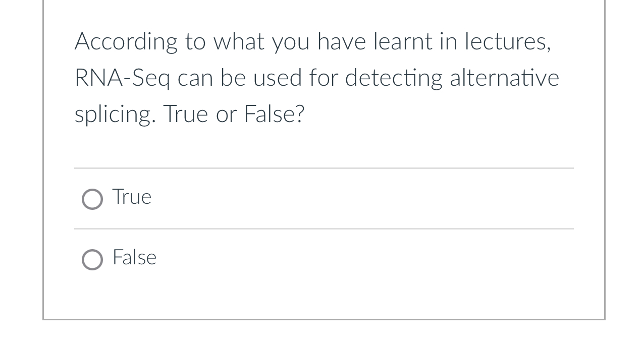Click the empty radio circle for True
Screen dimensions: 644x344
(92, 199)
